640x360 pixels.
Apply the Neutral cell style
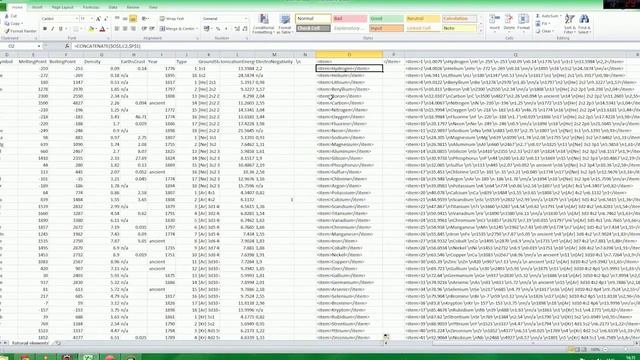(x=422, y=19)
